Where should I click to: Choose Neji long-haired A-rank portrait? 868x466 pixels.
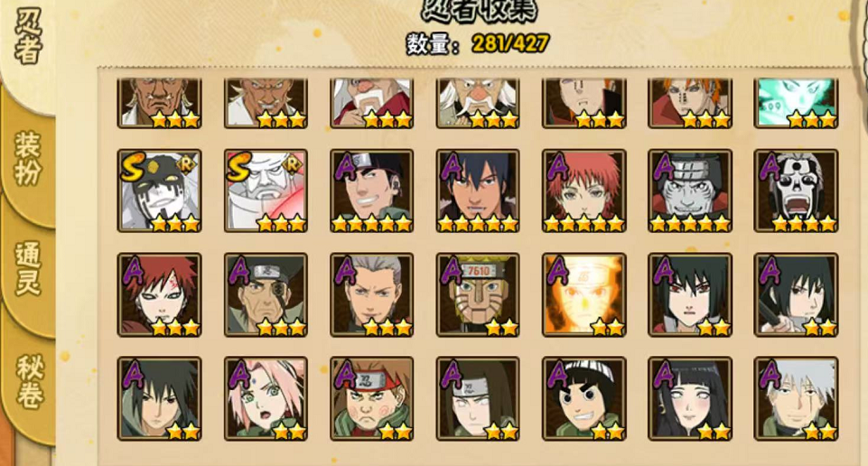[x=478, y=399]
